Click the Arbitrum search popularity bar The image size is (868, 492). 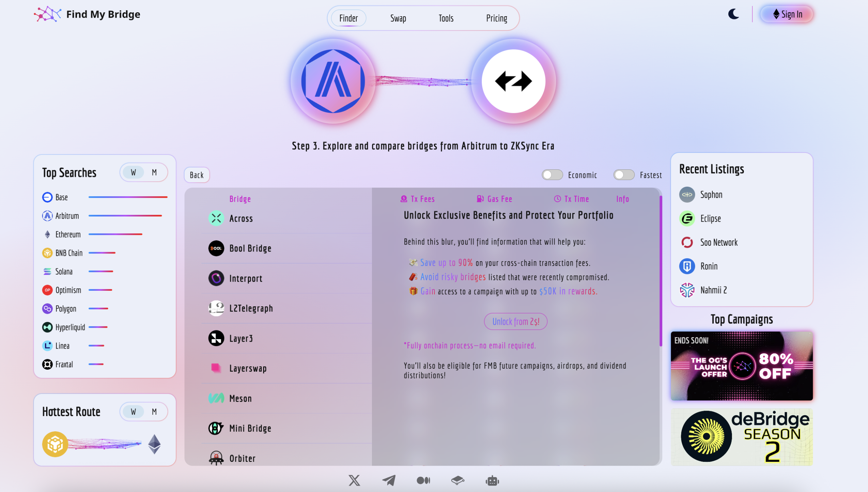point(125,216)
